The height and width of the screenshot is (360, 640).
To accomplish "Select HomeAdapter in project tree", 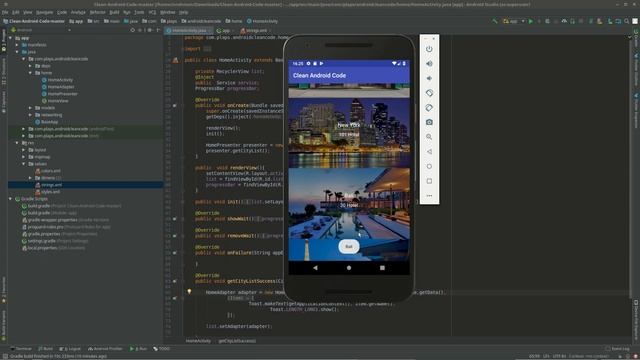I will (x=58, y=87).
